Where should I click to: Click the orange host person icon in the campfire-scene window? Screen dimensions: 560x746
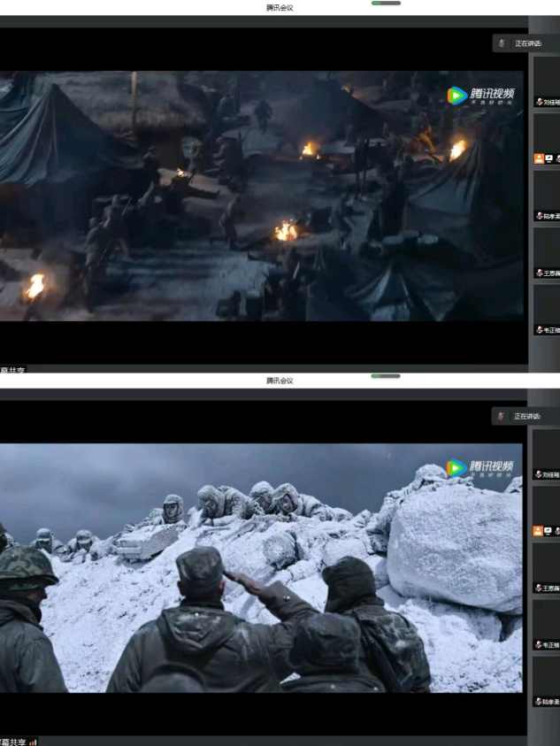pyautogui.click(x=538, y=158)
